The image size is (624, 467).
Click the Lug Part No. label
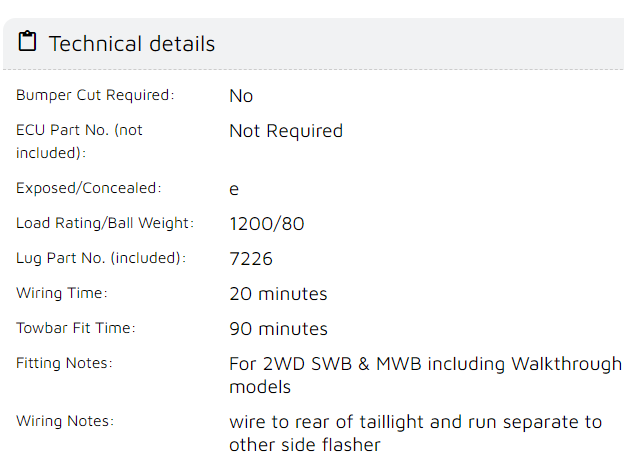pos(101,258)
